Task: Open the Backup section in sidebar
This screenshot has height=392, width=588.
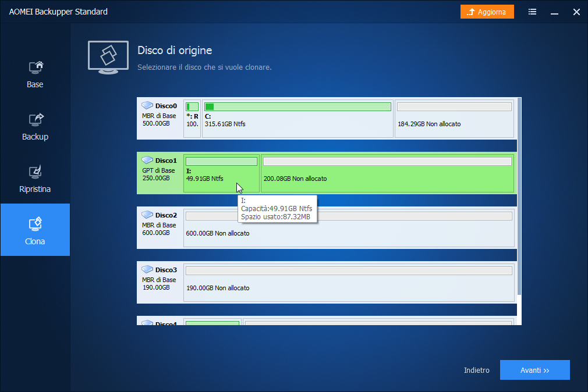Action: pos(35,127)
